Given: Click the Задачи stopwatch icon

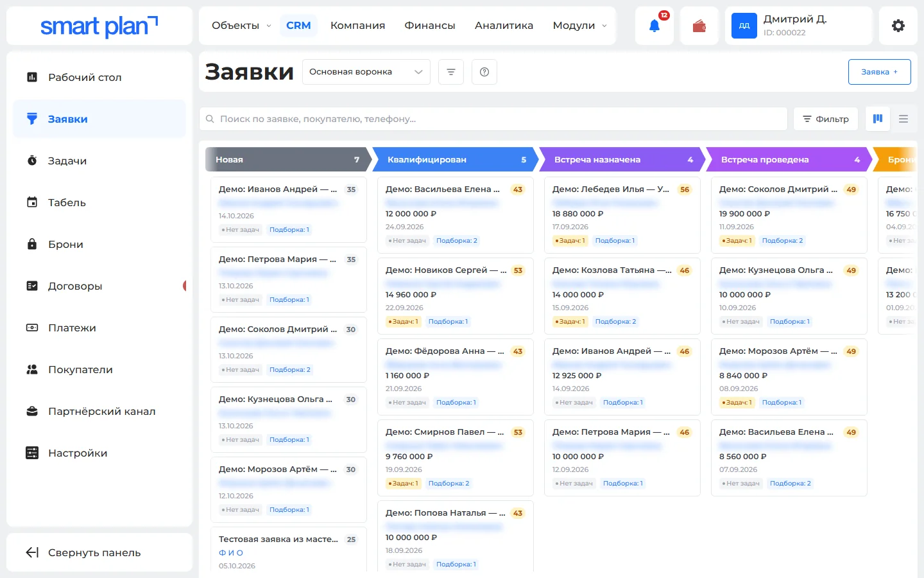Looking at the screenshot, I should point(32,161).
